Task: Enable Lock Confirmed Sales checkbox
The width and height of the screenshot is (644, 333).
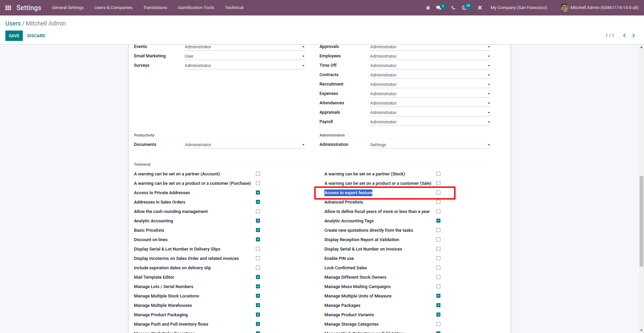Action: [438, 268]
